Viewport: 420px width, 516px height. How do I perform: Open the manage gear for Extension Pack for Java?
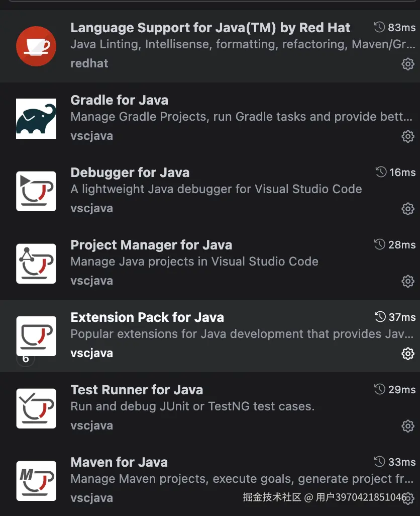pyautogui.click(x=408, y=354)
